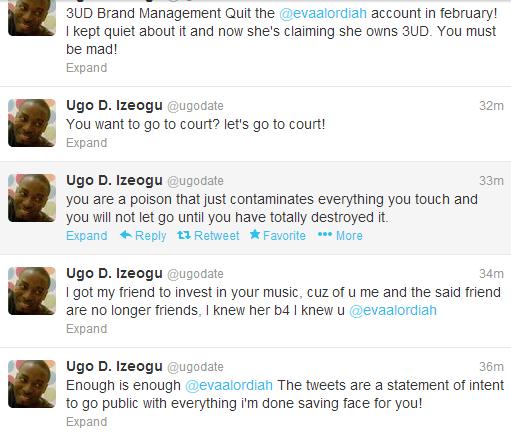Expand the poison tweet details
Image resolution: width=511 pixels, height=440 pixels.
click(x=87, y=236)
